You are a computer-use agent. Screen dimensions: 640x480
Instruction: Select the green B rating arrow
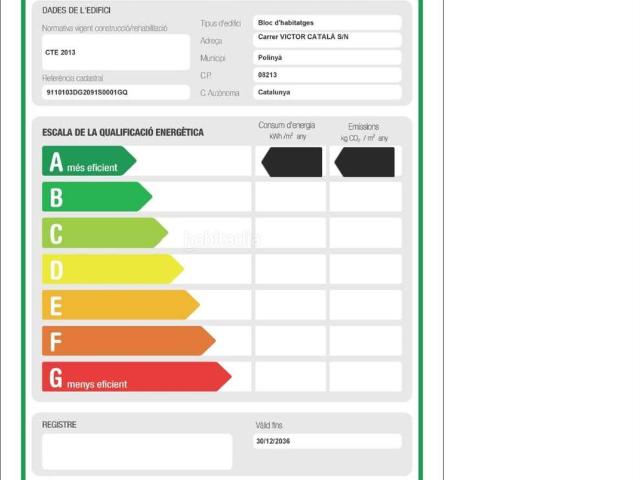96,197
